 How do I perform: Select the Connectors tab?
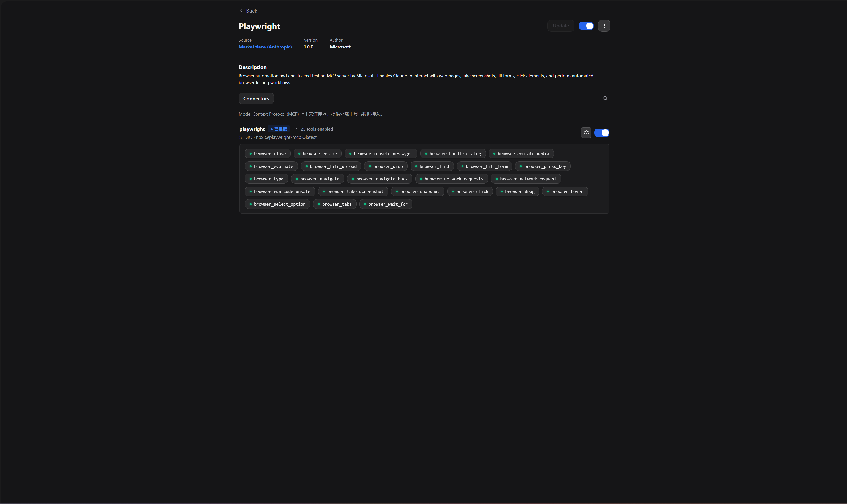point(256,98)
